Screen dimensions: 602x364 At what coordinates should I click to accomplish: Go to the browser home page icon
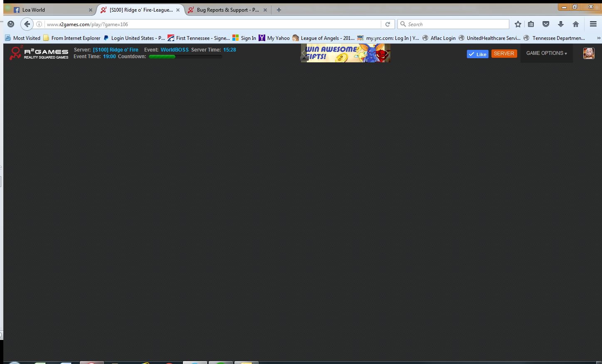click(575, 24)
